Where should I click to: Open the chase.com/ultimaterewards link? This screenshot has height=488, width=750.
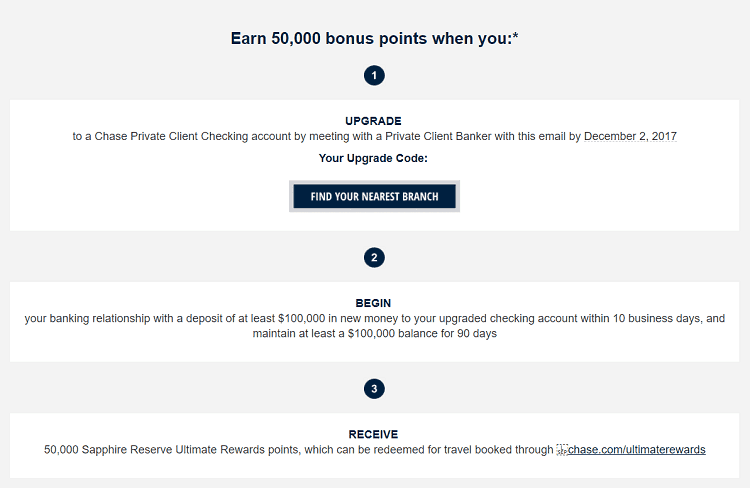637,450
